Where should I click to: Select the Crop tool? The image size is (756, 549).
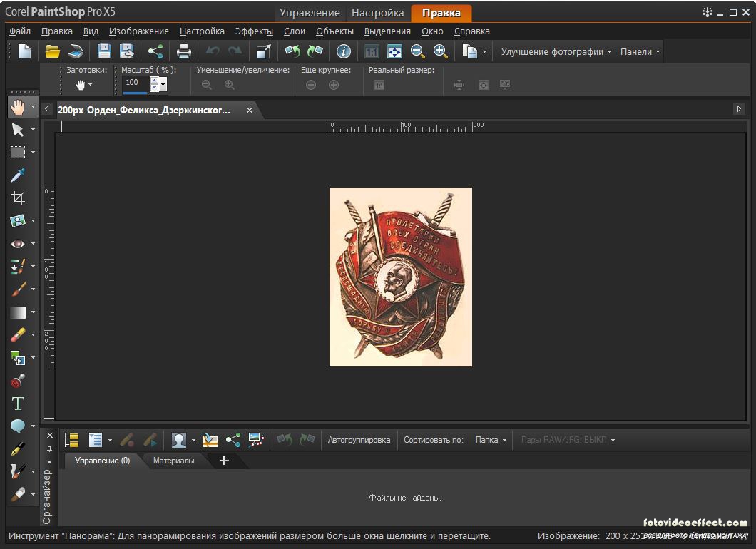pyautogui.click(x=18, y=197)
